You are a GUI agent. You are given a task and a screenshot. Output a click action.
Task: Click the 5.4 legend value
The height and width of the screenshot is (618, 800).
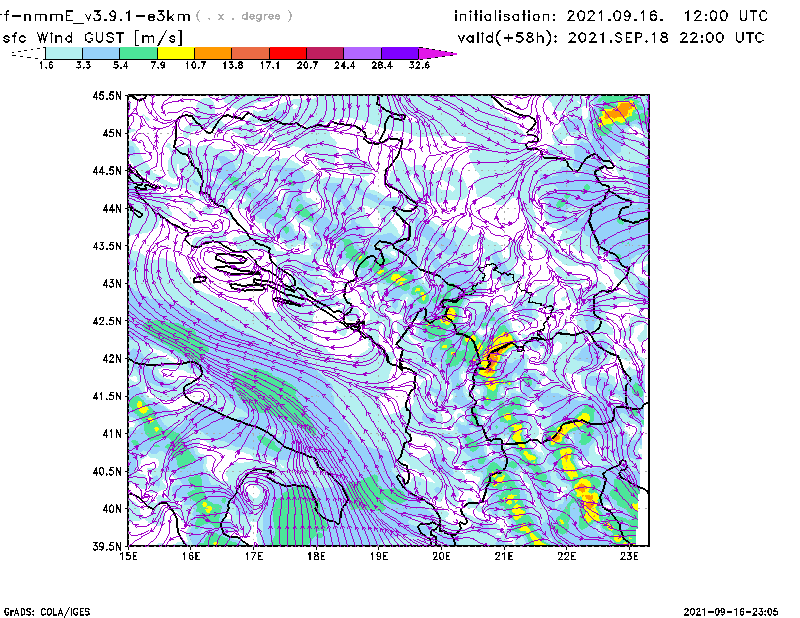tap(120, 65)
